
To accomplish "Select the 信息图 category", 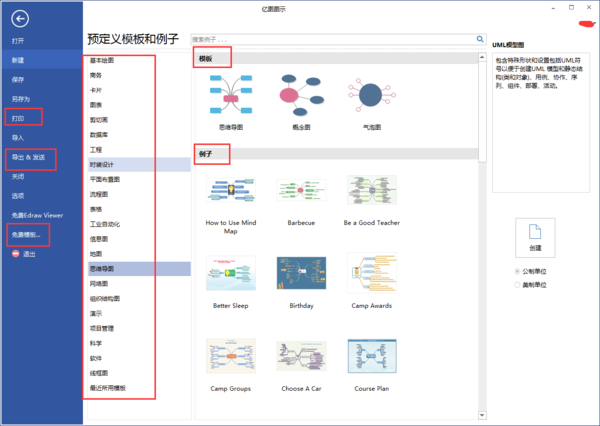I will point(99,239).
